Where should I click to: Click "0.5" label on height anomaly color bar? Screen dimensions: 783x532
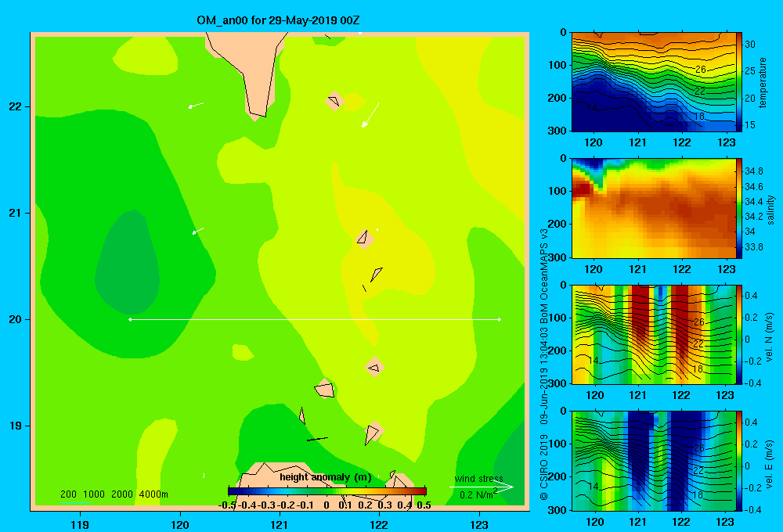click(x=424, y=505)
